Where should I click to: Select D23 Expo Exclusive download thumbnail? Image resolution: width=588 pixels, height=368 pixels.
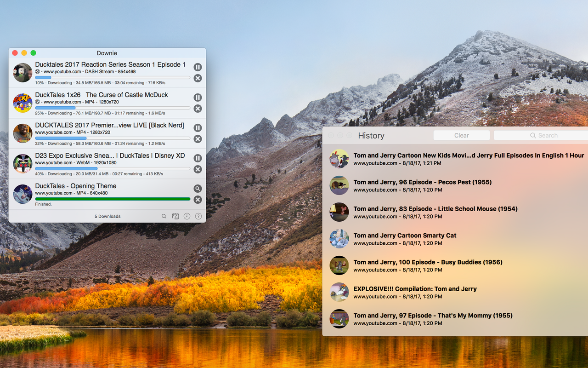[23, 164]
